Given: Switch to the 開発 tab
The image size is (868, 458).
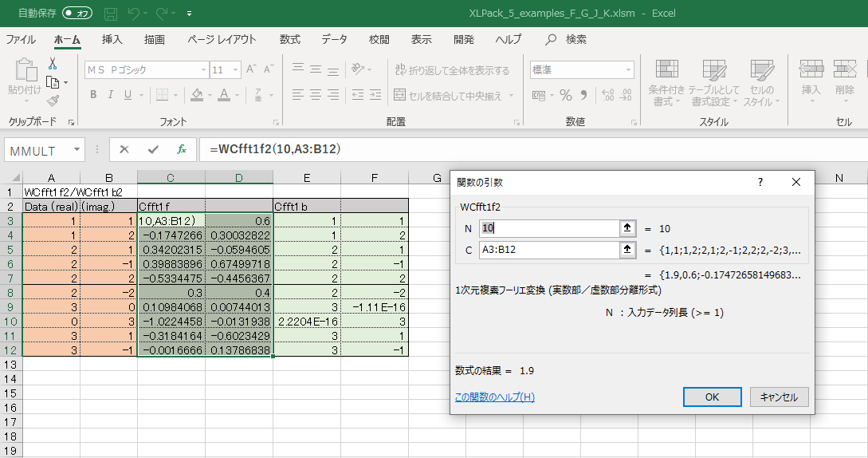Looking at the screenshot, I should 463,39.
